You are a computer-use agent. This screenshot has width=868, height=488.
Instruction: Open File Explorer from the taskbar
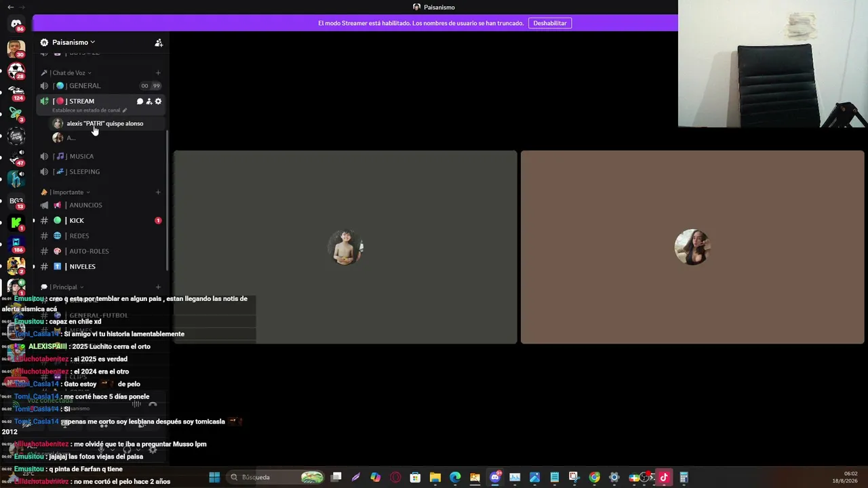pos(435,477)
